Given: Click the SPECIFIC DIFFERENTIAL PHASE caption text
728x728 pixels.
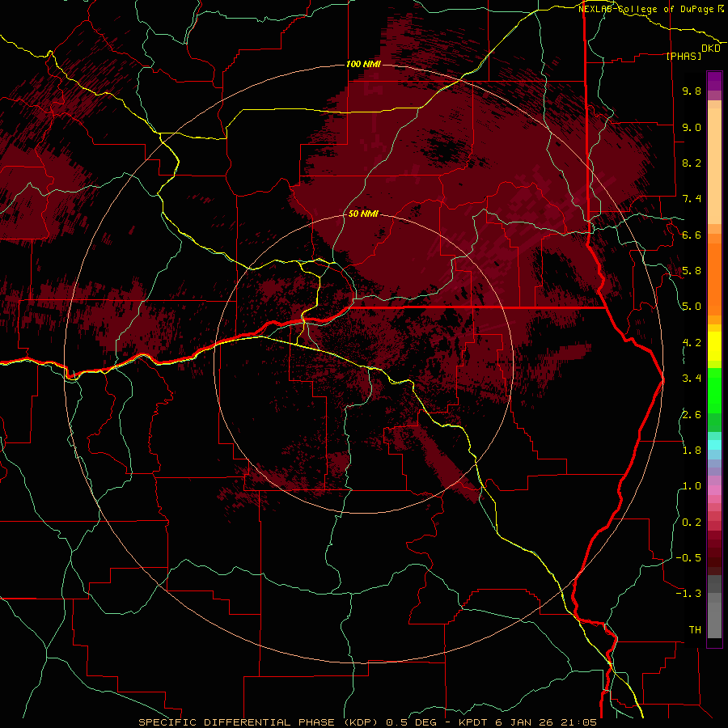Looking at the screenshot, I should coord(237,722).
